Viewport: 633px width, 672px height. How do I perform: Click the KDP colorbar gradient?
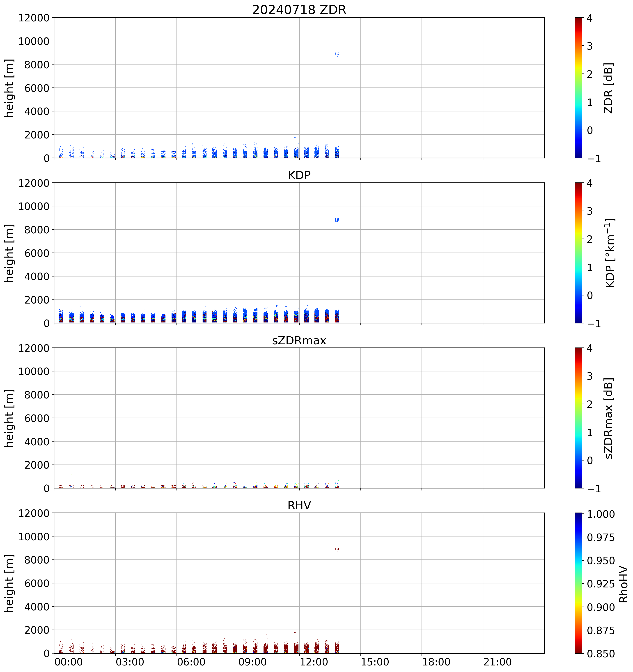(578, 253)
